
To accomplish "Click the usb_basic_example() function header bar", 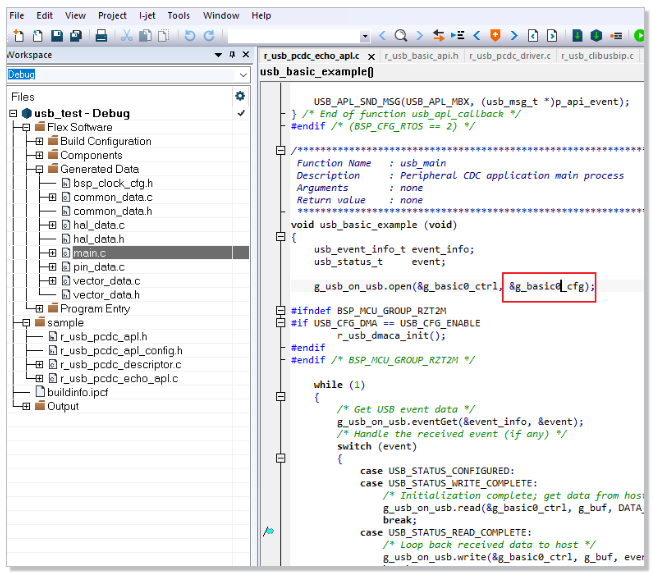I will (x=451, y=72).
